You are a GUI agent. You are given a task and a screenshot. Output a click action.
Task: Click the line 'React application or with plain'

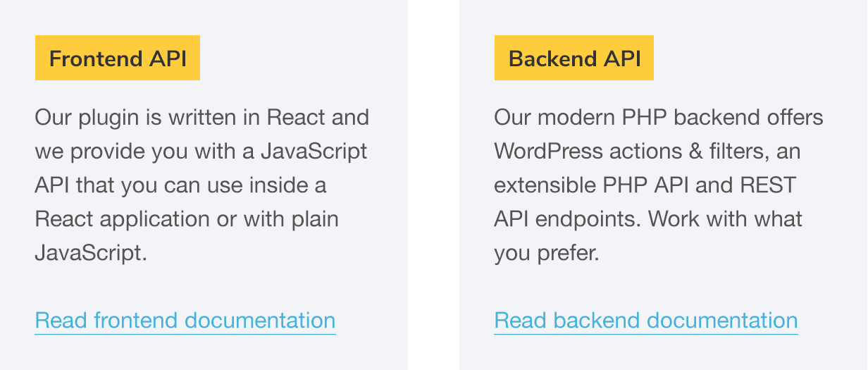click(187, 218)
